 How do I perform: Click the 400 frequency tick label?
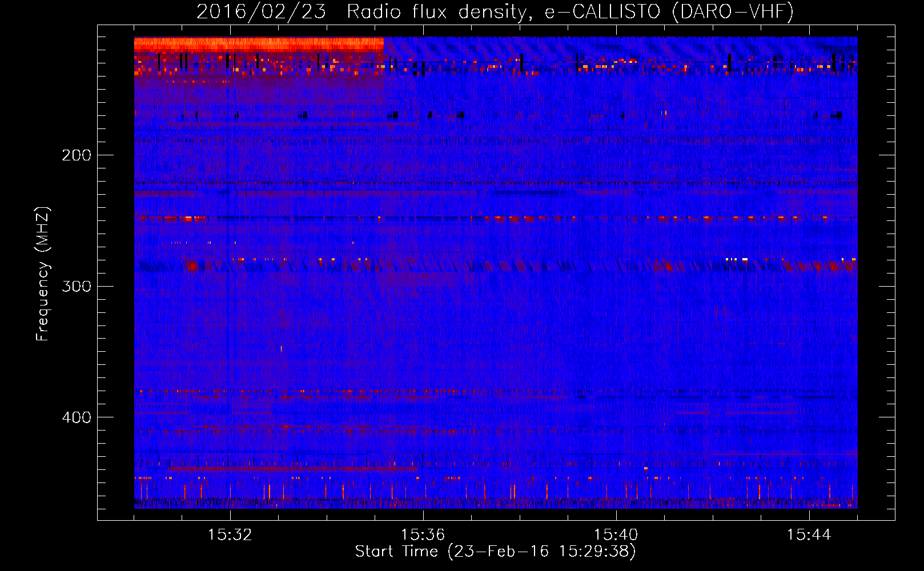[76, 417]
